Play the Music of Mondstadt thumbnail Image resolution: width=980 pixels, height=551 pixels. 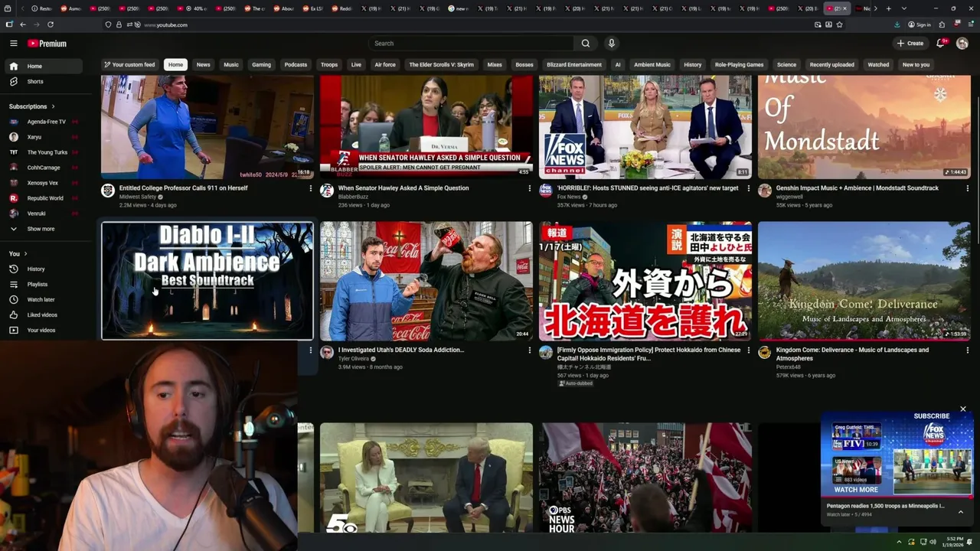click(864, 127)
